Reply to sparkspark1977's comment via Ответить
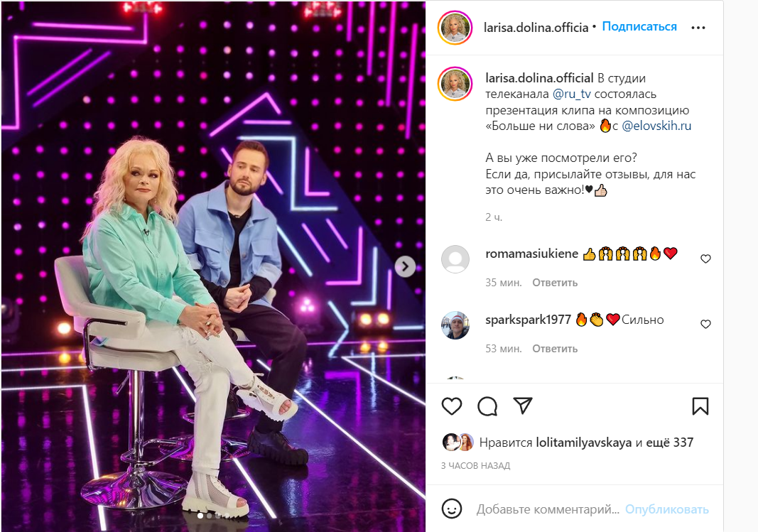 click(x=555, y=349)
